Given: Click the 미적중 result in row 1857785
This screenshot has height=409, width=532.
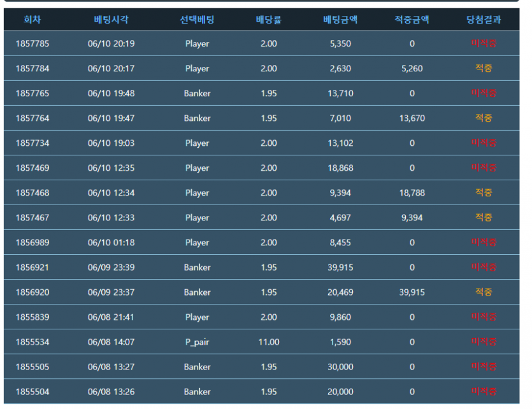Looking at the screenshot, I should 484,43.
